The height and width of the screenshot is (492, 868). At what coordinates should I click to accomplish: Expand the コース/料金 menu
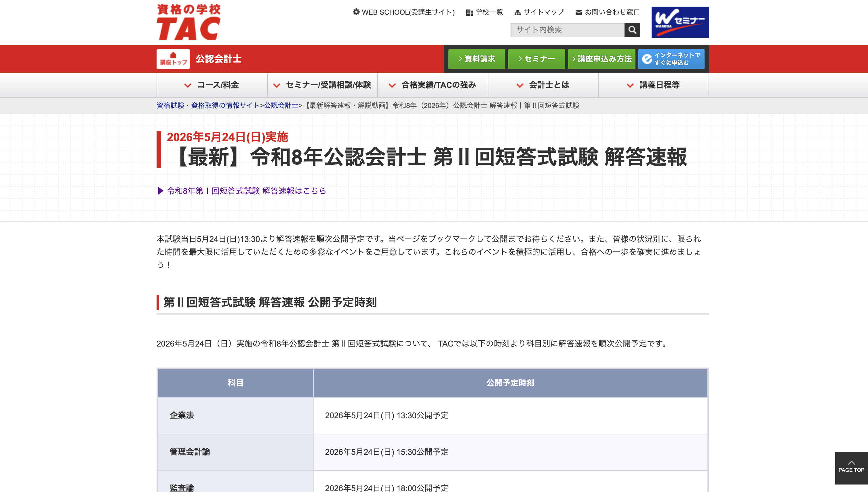[212, 85]
